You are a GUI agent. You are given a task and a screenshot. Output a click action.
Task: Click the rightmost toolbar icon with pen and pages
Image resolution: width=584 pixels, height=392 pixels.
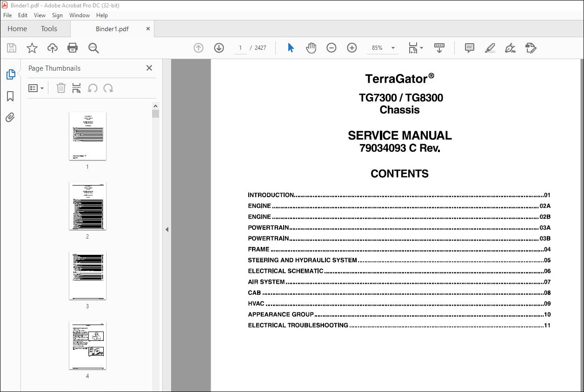tap(531, 48)
